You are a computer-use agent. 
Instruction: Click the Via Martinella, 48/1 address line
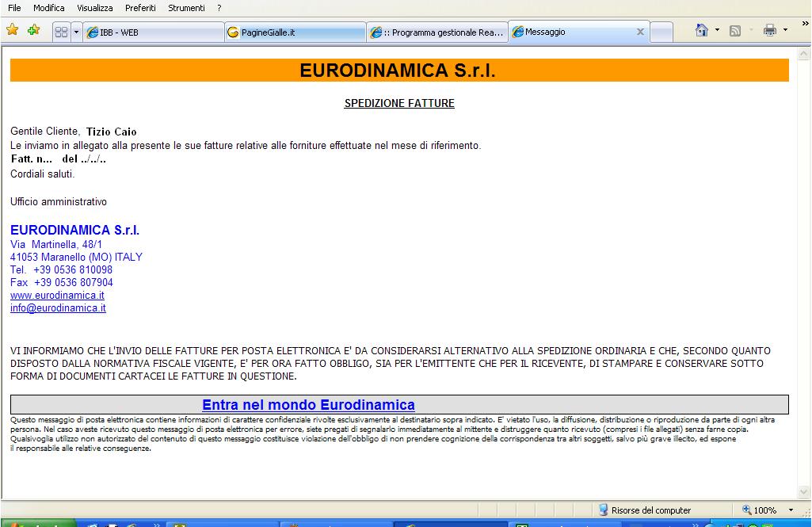pyautogui.click(x=56, y=244)
